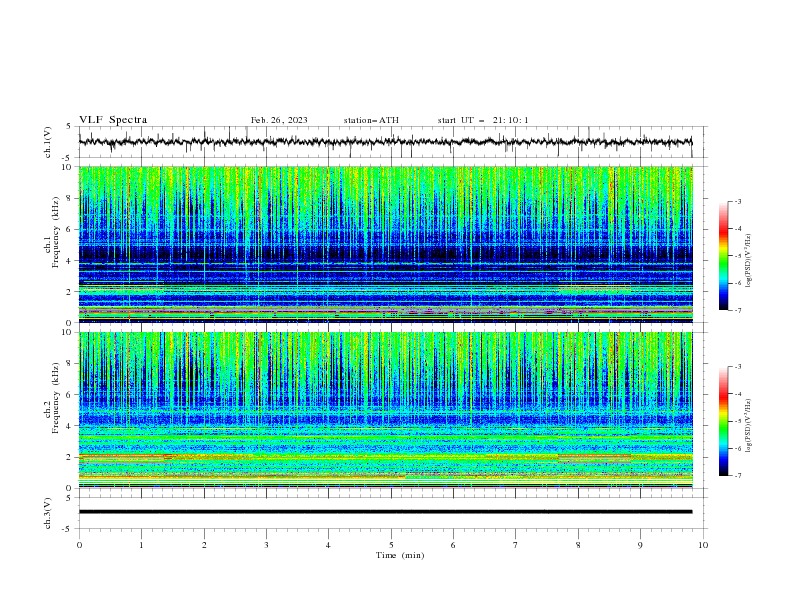
Task: Click the time axis tick label '8'
Action: pos(578,545)
